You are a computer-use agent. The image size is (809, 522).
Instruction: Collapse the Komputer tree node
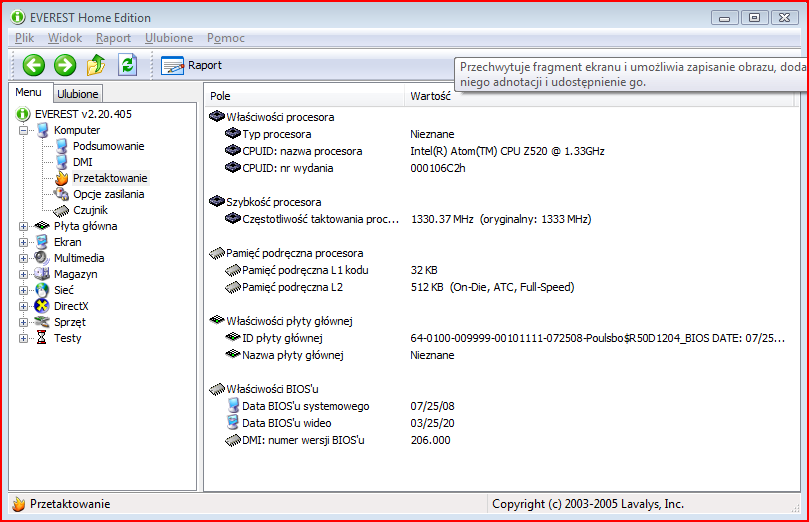click(x=23, y=130)
